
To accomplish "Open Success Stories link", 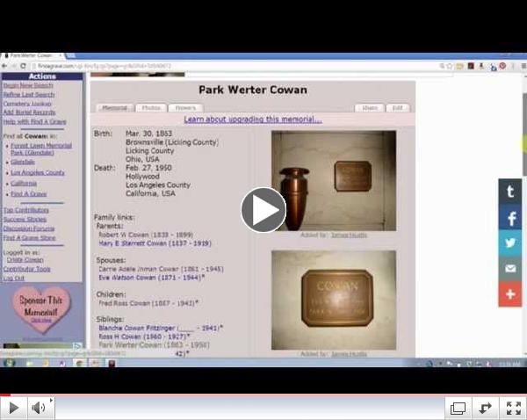I will click(x=25, y=220).
